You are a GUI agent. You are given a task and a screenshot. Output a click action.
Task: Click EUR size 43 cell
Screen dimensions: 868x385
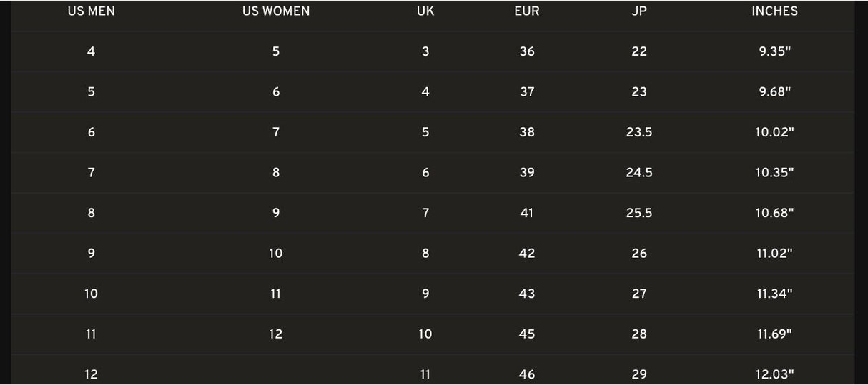(x=527, y=294)
